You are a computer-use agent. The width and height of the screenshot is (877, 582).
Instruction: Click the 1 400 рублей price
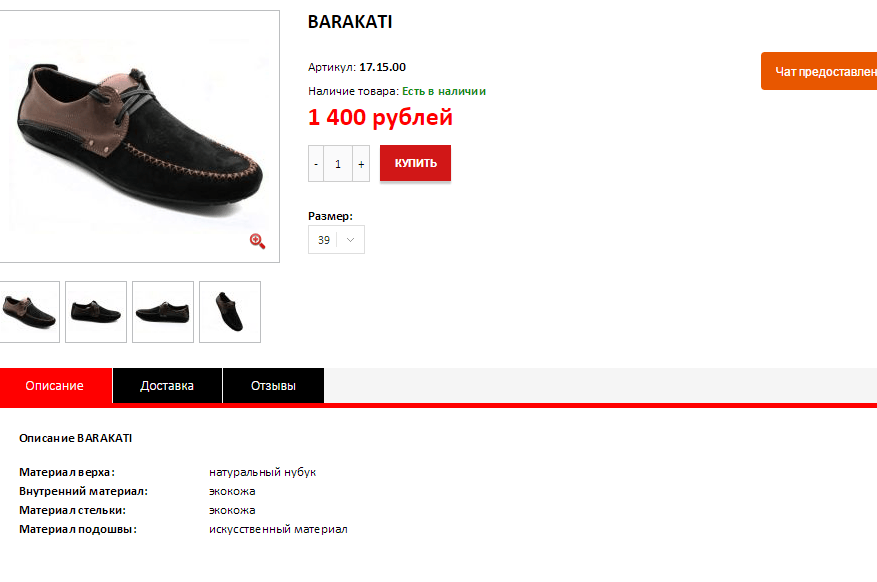[380, 117]
